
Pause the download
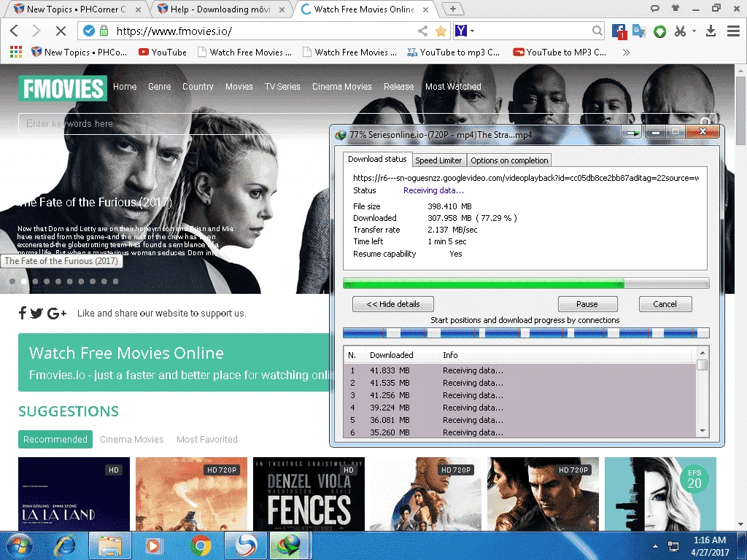(x=587, y=304)
